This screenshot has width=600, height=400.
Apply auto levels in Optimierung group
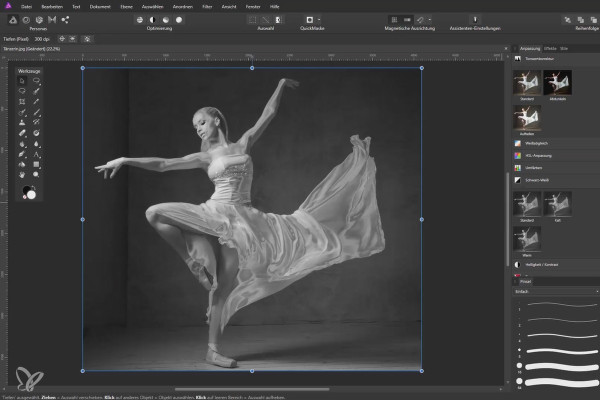tap(140, 20)
